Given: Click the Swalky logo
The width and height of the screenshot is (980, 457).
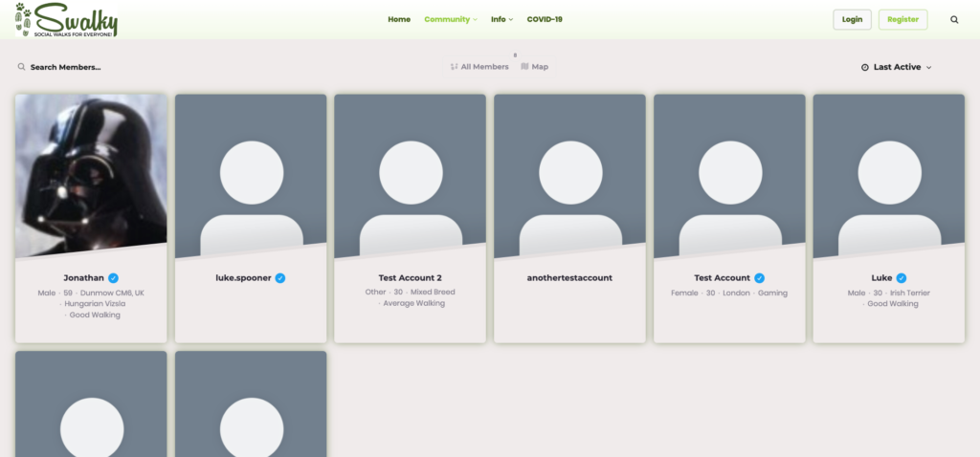Looking at the screenshot, I should tap(66, 19).
